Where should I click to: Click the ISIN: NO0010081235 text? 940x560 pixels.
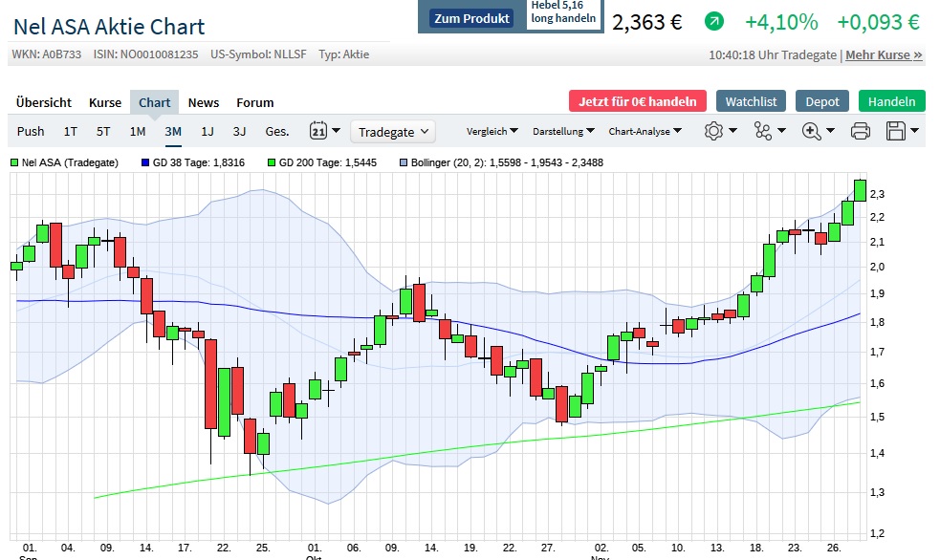click(x=145, y=54)
